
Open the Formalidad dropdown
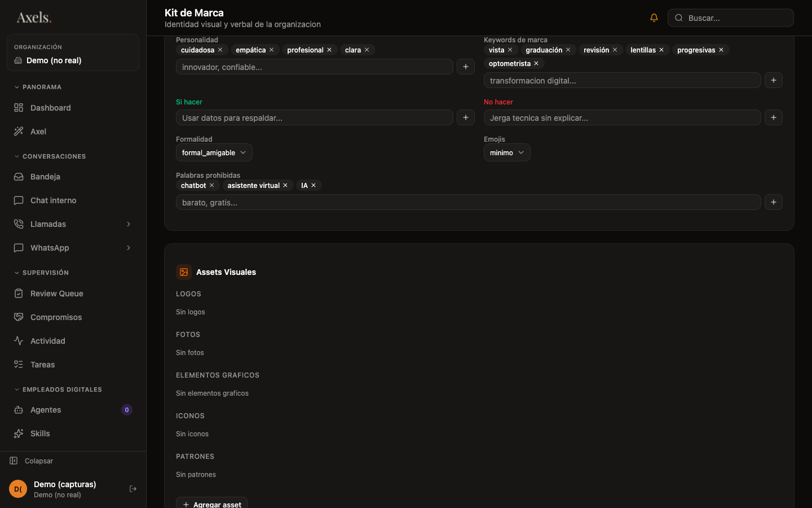[214, 152]
